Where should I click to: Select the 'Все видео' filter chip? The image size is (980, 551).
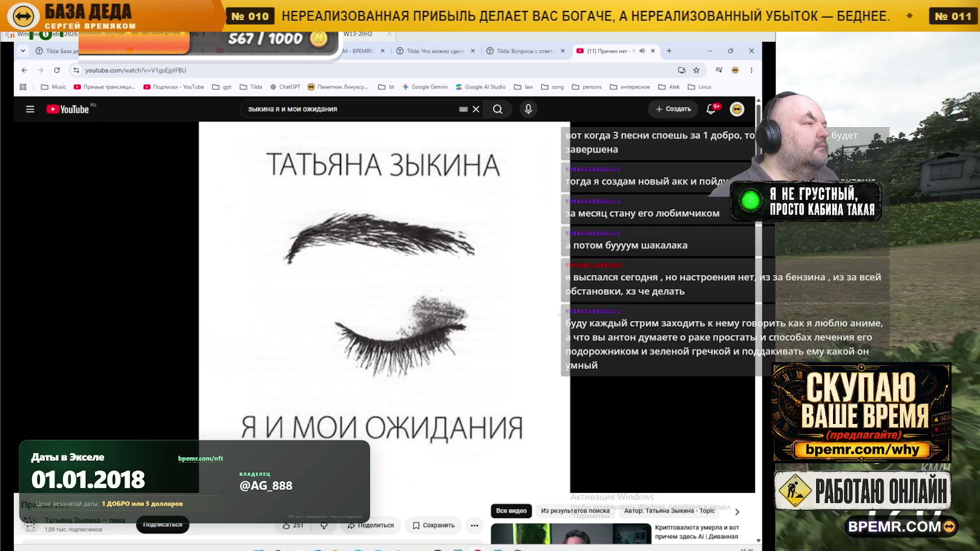511,511
